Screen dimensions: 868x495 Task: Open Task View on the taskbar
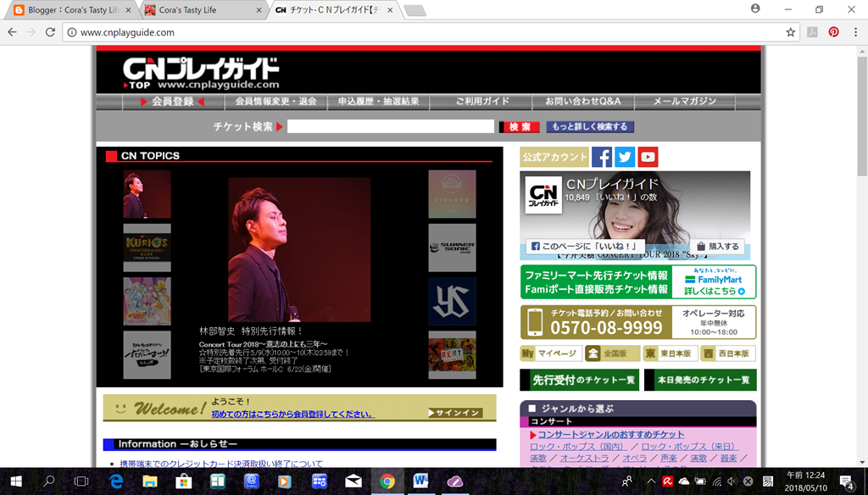81,481
